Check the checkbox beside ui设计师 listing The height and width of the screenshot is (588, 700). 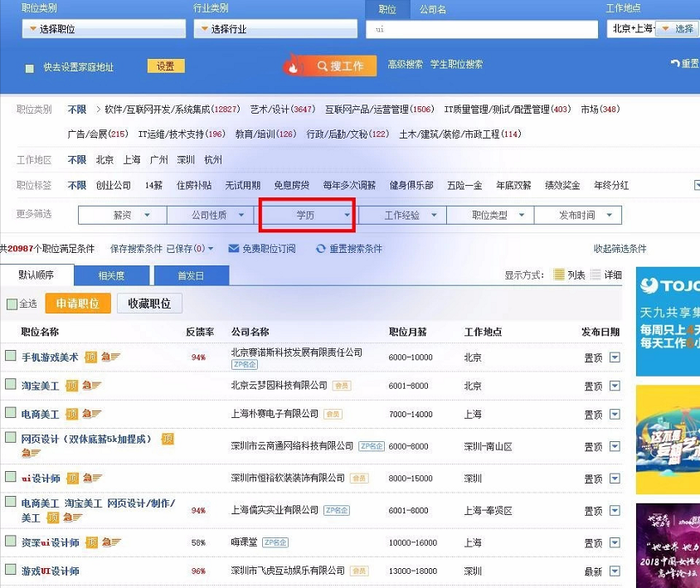pyautogui.click(x=12, y=478)
